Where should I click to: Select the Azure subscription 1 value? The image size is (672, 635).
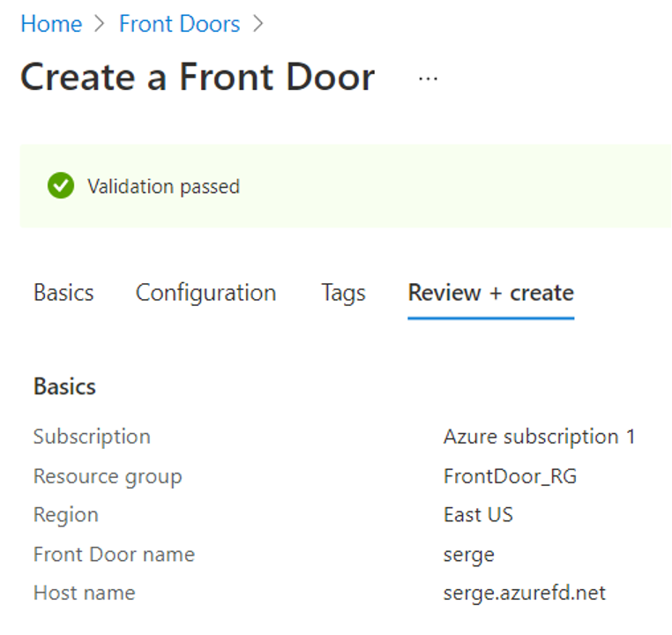click(539, 437)
